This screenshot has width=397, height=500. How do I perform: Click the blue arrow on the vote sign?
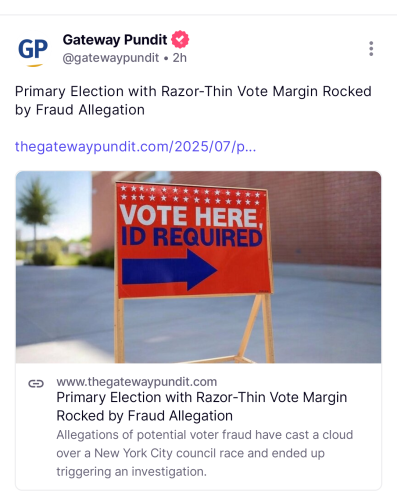(169, 270)
